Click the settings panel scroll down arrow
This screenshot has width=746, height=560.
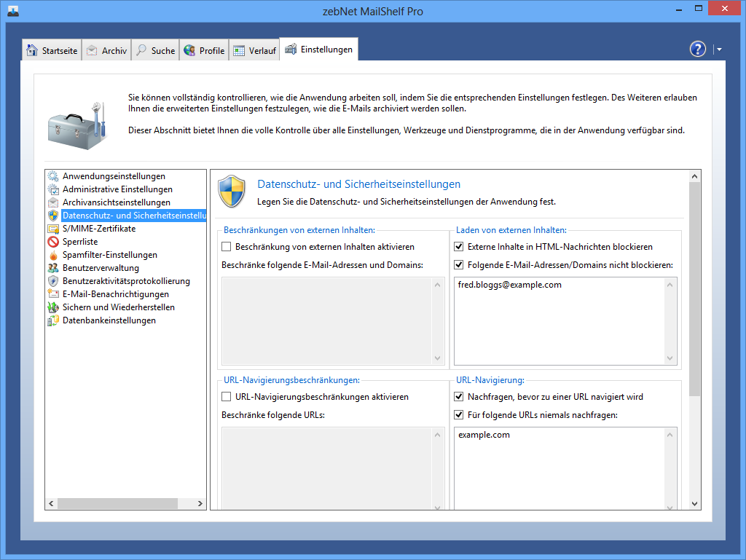[694, 504]
